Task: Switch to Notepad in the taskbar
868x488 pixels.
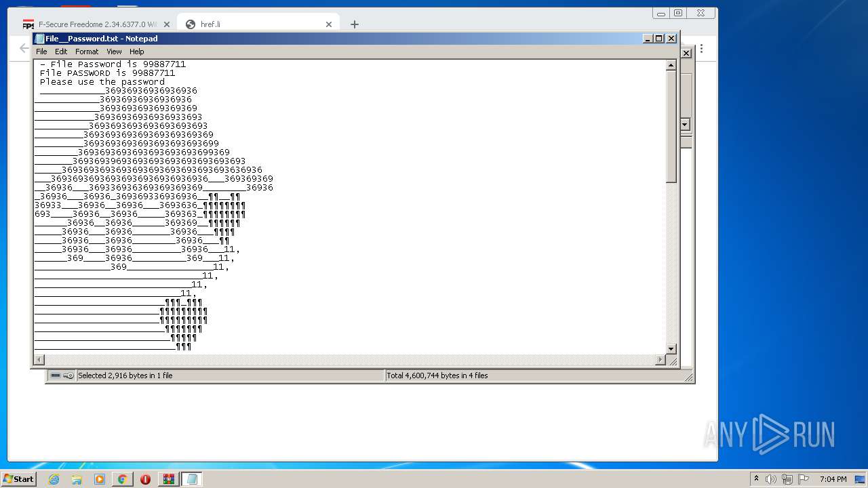Action: (191, 479)
